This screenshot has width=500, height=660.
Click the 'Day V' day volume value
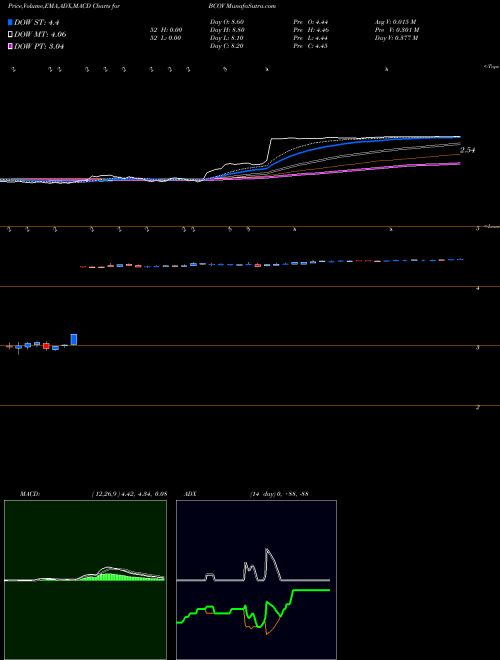[x=396, y=38]
